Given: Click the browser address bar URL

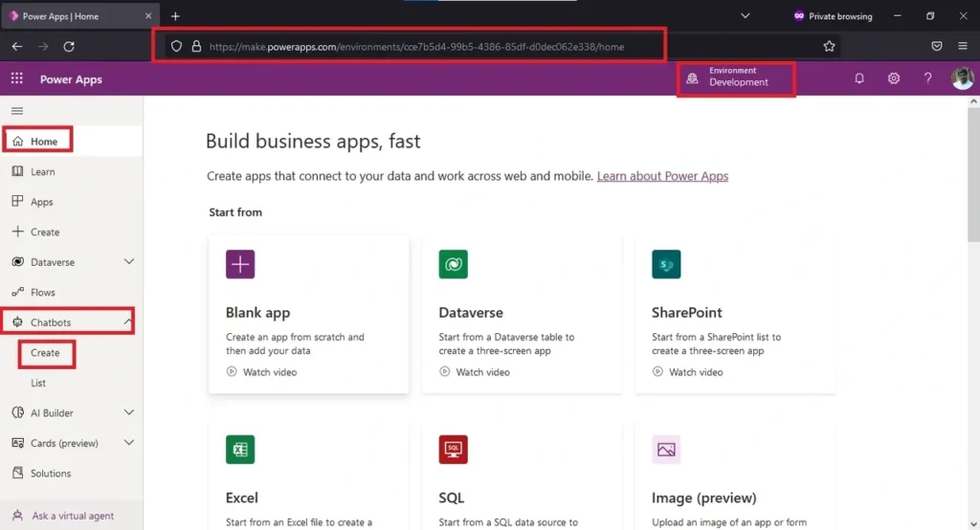Looking at the screenshot, I should [x=416, y=47].
